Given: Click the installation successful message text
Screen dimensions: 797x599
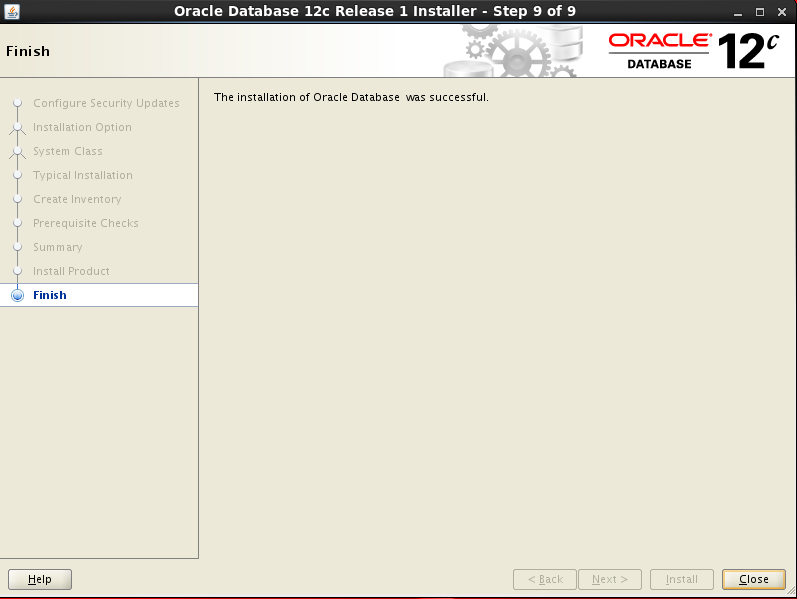Looking at the screenshot, I should 351,97.
